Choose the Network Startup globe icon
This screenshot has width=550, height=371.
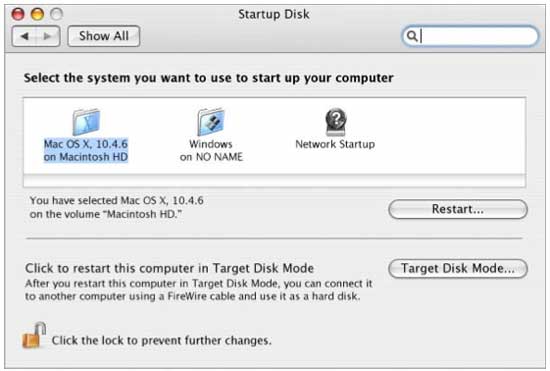click(336, 122)
